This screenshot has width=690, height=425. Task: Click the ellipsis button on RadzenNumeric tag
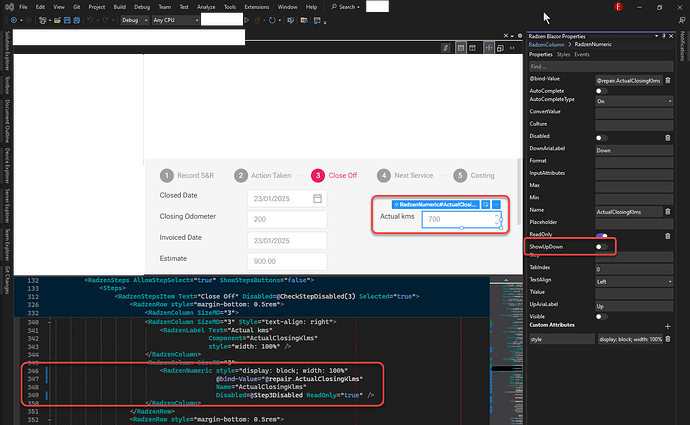(x=496, y=205)
